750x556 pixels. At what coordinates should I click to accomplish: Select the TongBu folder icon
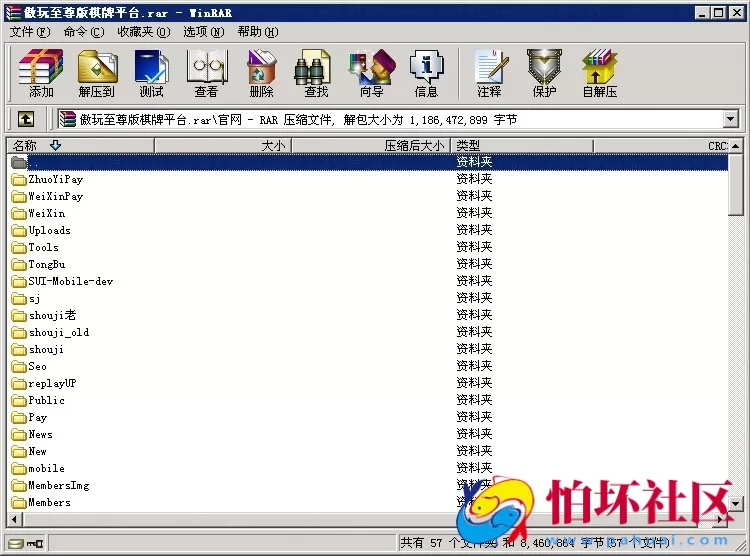coord(19,265)
